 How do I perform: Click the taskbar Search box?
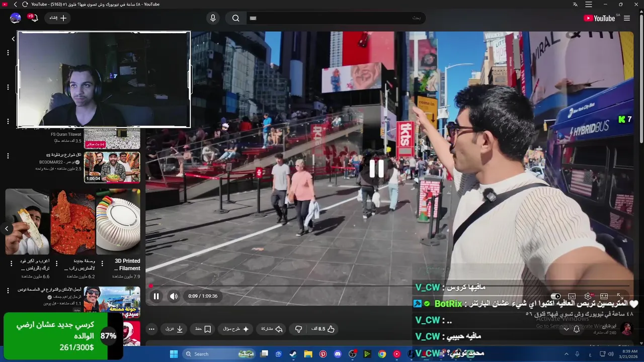click(219, 354)
